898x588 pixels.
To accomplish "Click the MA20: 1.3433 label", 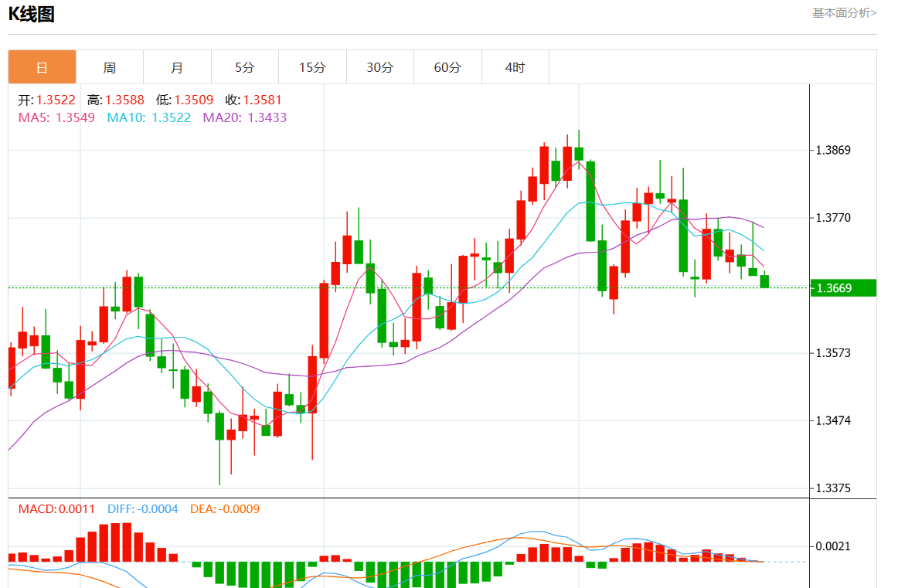I will coord(244,118).
